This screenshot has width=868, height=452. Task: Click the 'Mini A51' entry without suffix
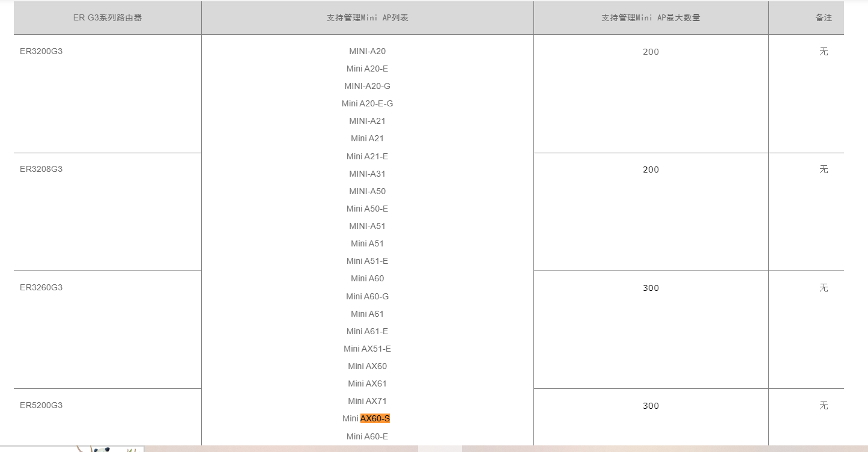tap(368, 243)
